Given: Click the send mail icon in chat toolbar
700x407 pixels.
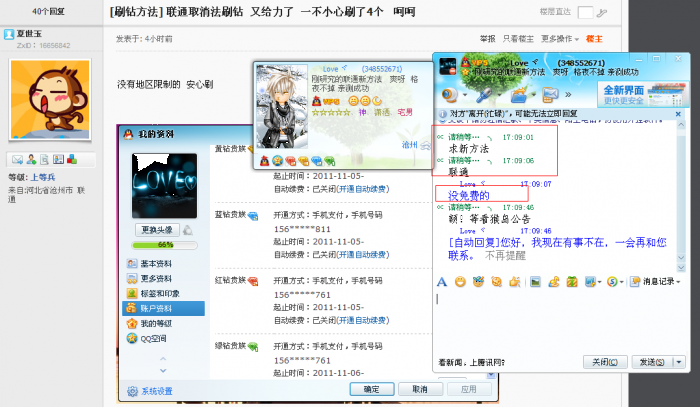Looking at the screenshot, I should [x=550, y=95].
